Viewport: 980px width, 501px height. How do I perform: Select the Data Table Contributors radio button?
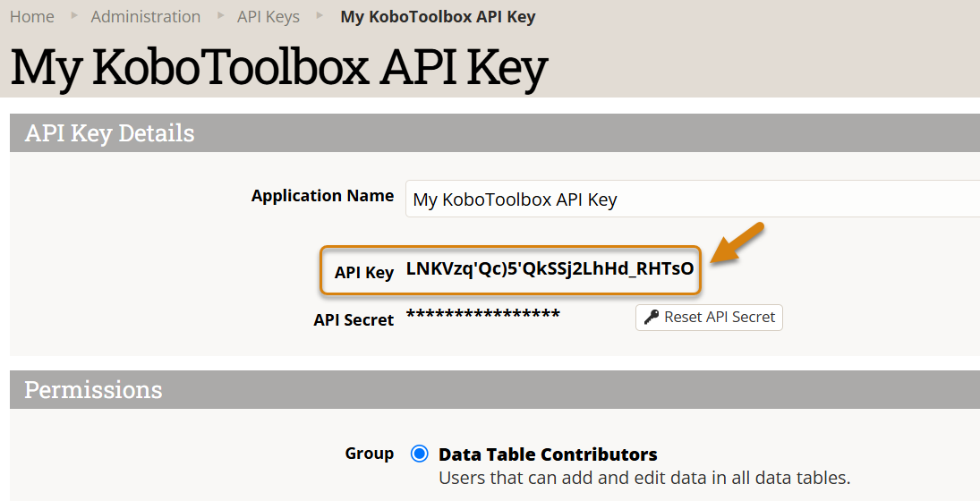419,454
